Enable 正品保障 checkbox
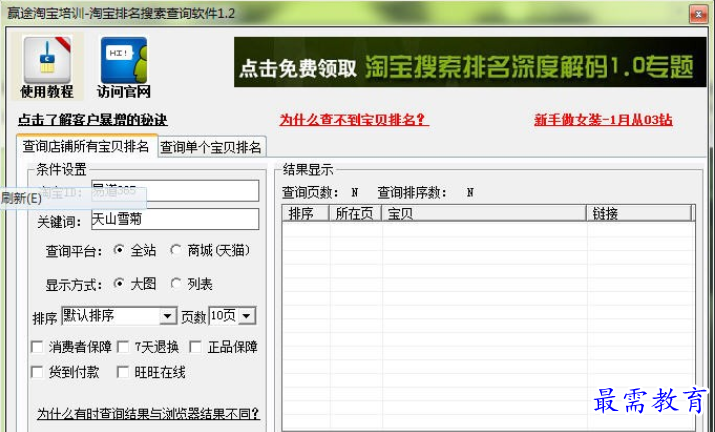The height and width of the screenshot is (432, 715). click(x=195, y=347)
